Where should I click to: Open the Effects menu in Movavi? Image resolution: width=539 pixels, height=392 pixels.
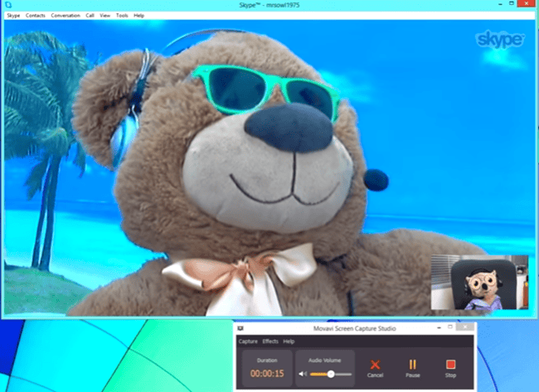(270, 341)
